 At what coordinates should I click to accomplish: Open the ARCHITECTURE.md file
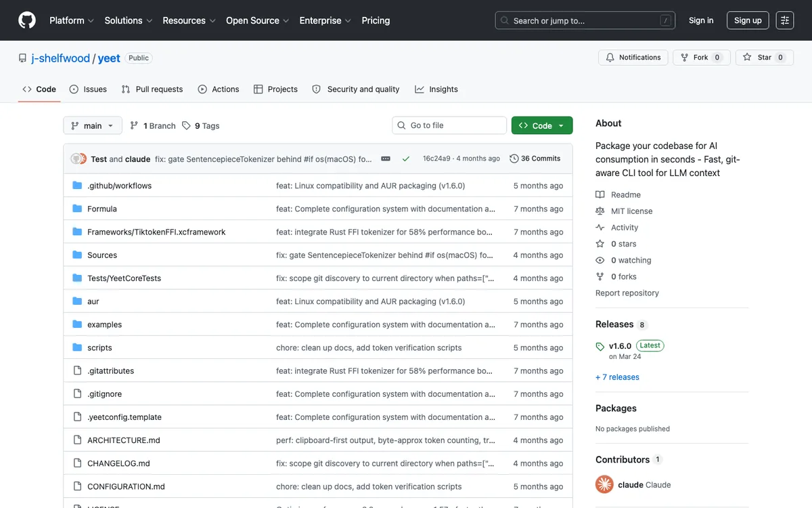click(124, 440)
